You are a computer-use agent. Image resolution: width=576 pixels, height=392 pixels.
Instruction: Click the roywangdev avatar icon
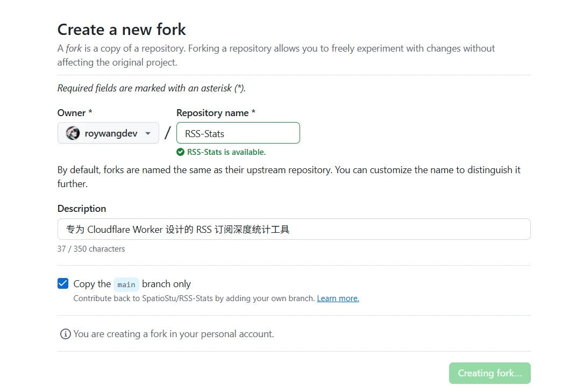point(73,133)
